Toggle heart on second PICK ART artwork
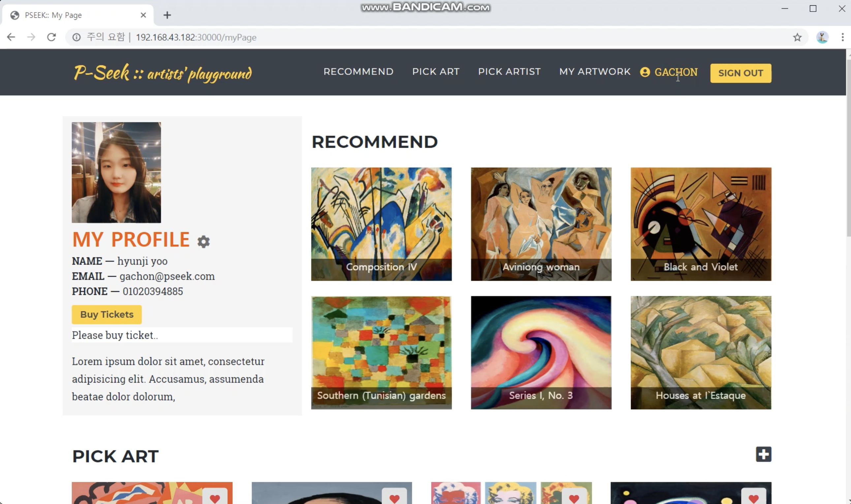Screen dimensions: 851x504 click(394, 496)
